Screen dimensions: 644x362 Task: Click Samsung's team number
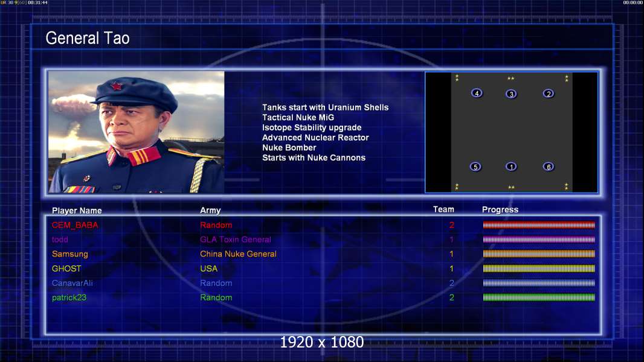pos(451,254)
